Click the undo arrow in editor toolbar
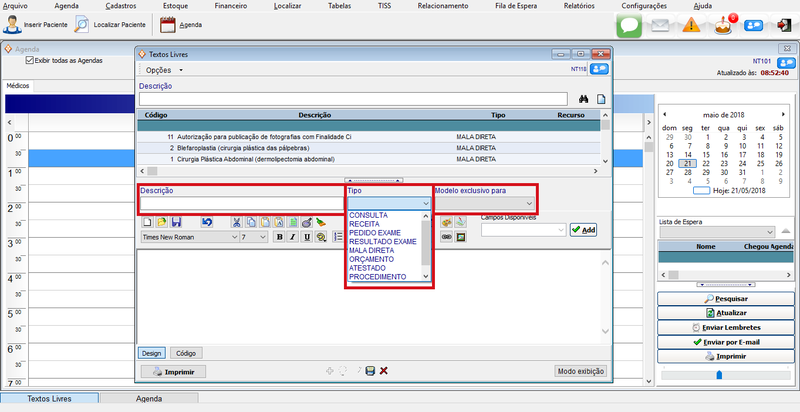This screenshot has height=412, width=800. coord(206,222)
